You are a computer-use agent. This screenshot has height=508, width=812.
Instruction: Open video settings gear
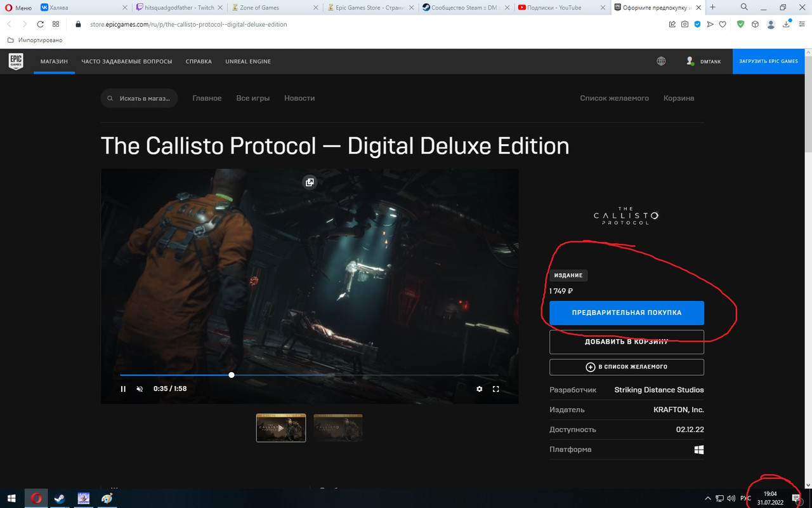479,389
